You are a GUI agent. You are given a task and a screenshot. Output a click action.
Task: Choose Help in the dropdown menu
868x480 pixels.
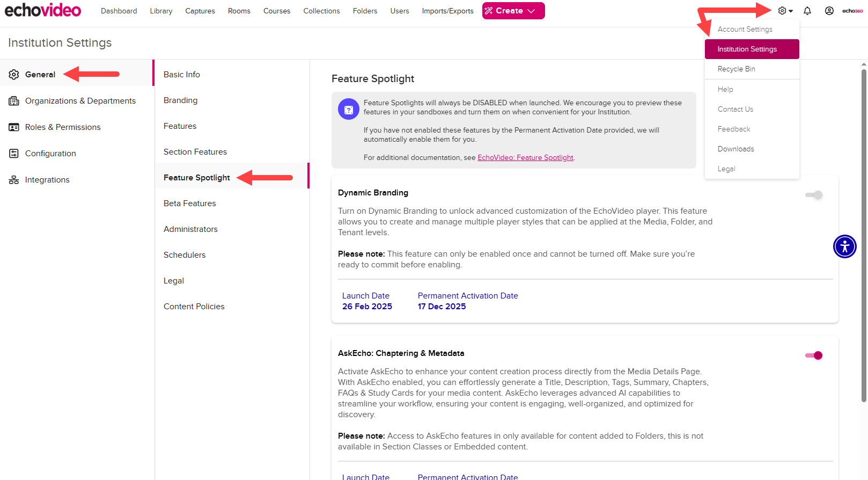752,89
